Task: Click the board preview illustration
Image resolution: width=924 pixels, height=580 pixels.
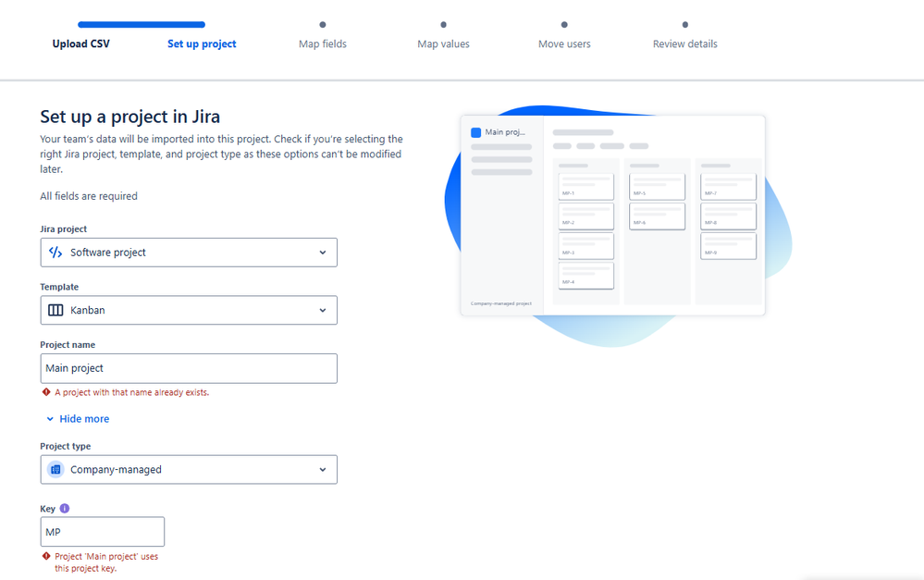Action: 613,216
